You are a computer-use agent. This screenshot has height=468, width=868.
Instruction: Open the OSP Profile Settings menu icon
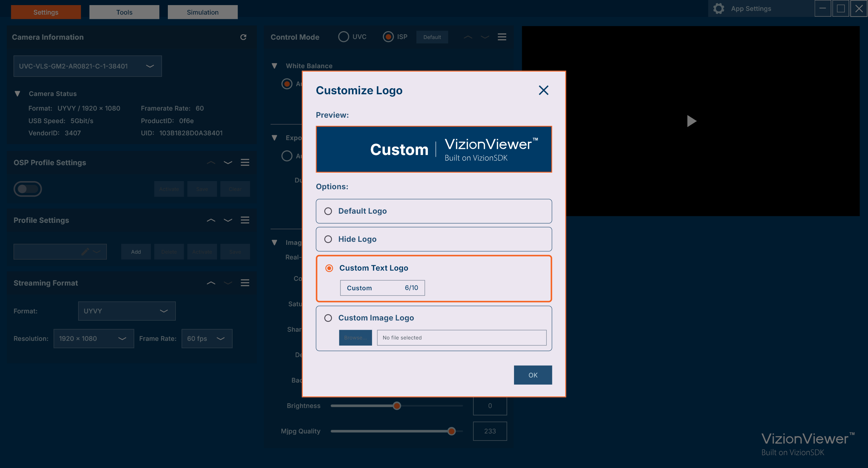pyautogui.click(x=245, y=162)
